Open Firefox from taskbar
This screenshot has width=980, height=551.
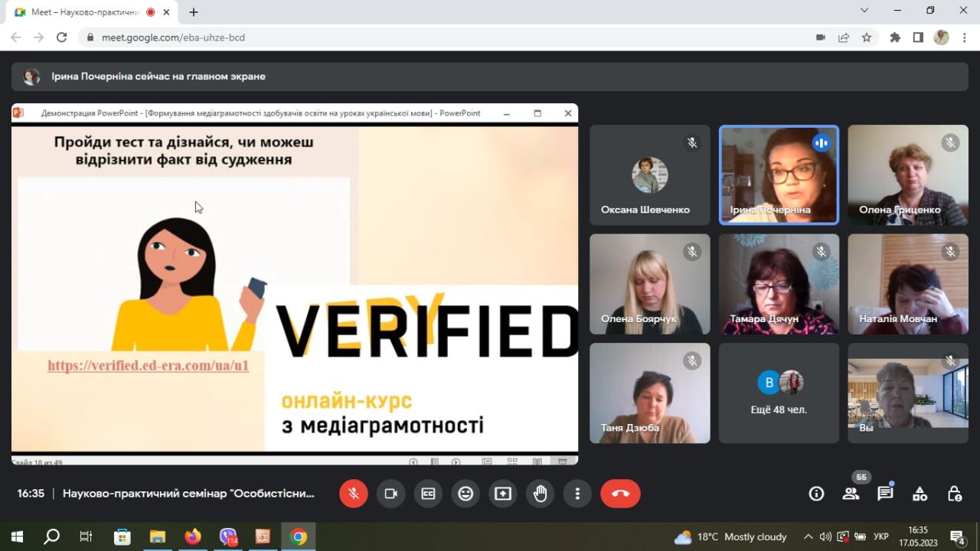pyautogui.click(x=192, y=536)
